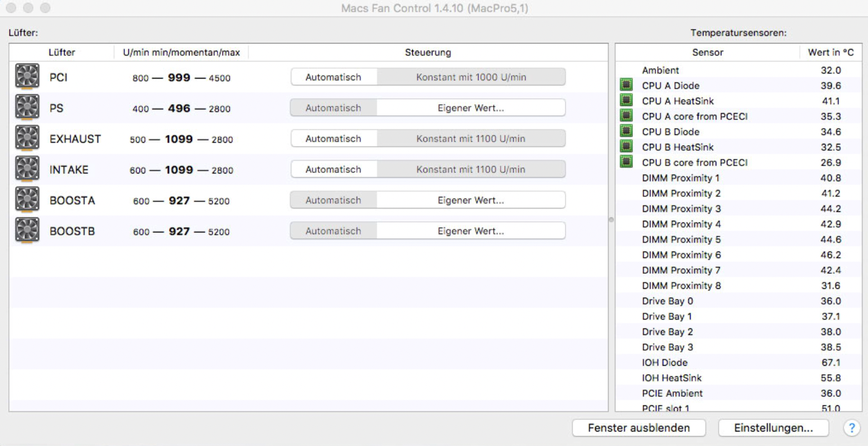868x446 pixels.
Task: Select Drive Bay 3 sensor row
Action: (739, 347)
